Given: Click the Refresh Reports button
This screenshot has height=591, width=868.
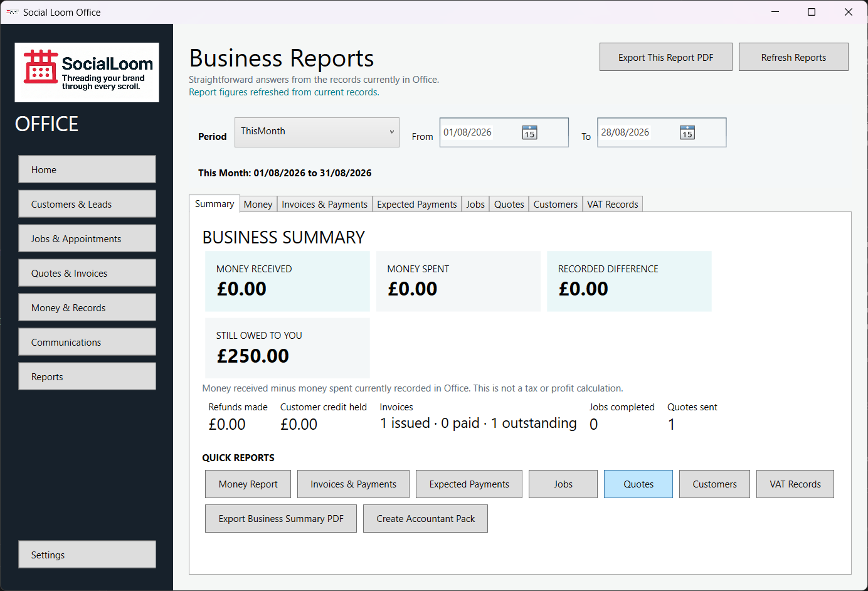Looking at the screenshot, I should (x=793, y=57).
